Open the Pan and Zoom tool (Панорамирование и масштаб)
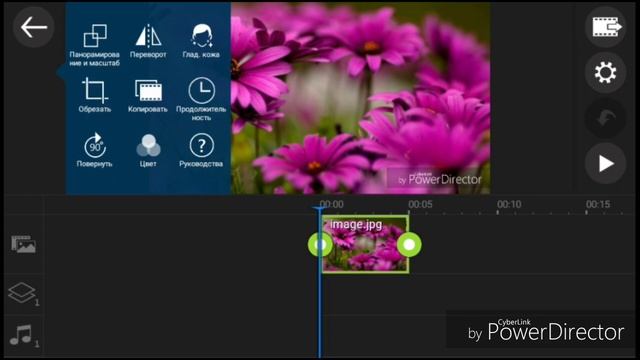This screenshot has width=640, height=360. 95,45
